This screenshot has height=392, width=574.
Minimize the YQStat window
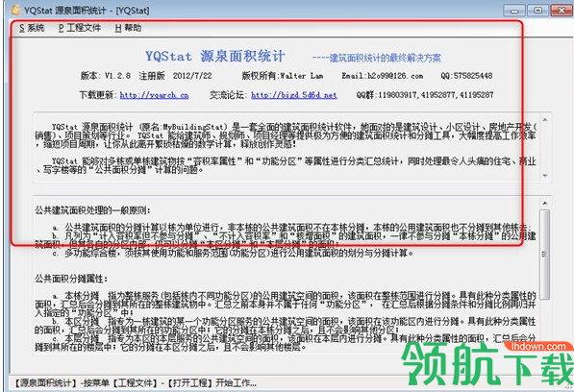(514, 11)
